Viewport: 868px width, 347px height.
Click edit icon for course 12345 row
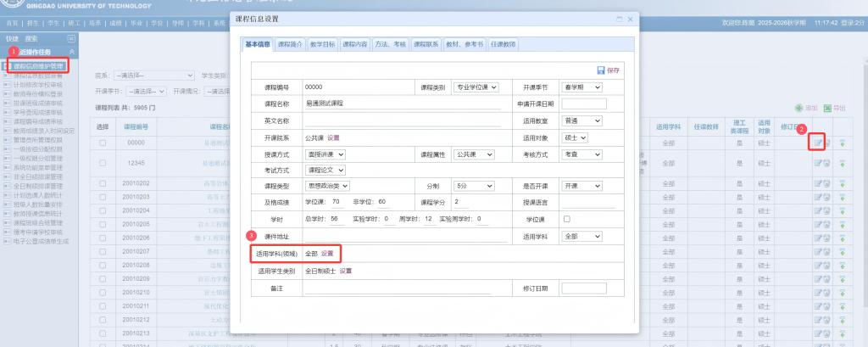817,161
